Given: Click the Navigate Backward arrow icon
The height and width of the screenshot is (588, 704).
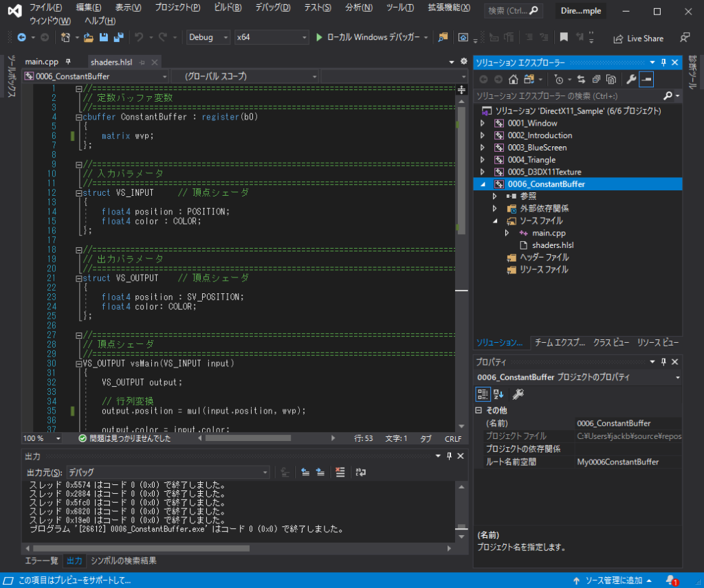Looking at the screenshot, I should pyautogui.click(x=22, y=36).
